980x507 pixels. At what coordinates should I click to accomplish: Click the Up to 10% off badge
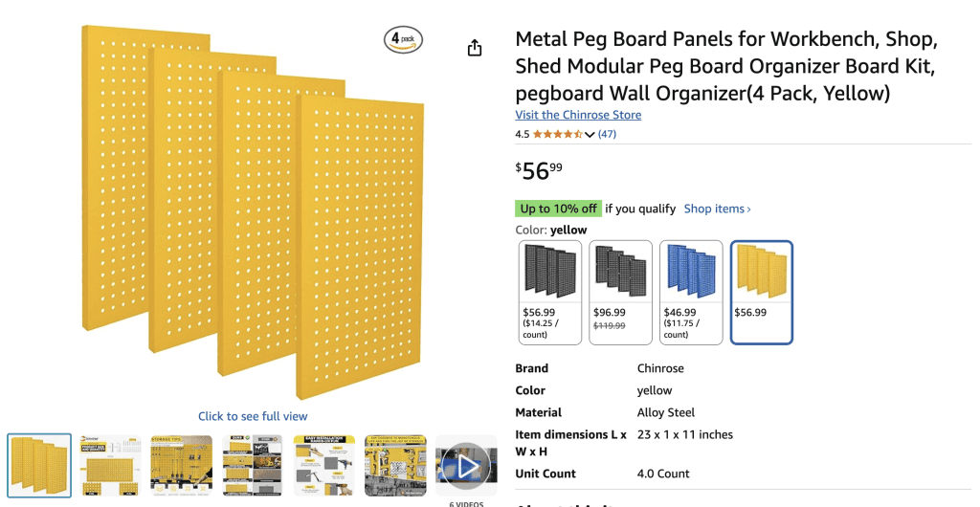(558, 209)
